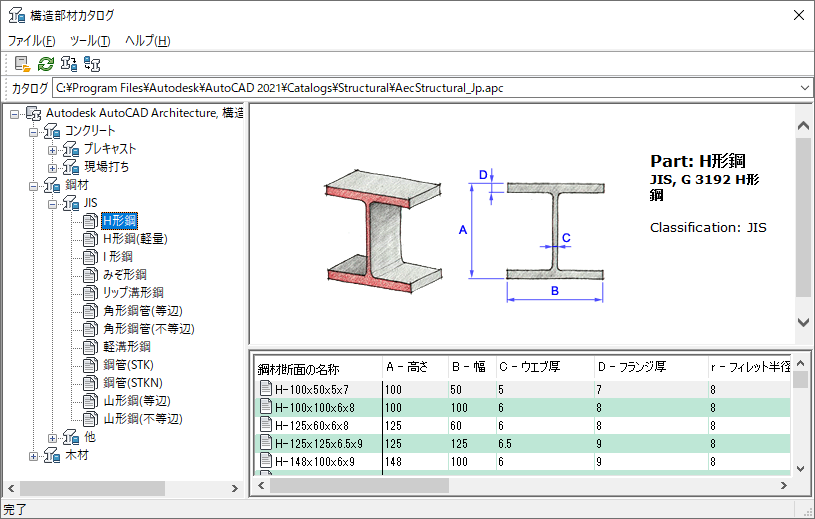
Task: Collapse the JIS tree node
Action: (52, 204)
